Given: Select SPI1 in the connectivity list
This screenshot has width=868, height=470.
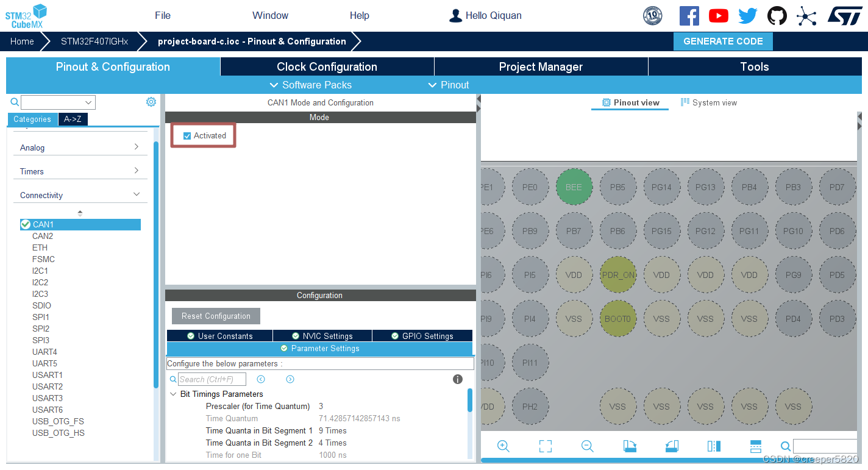Looking at the screenshot, I should tap(41, 317).
